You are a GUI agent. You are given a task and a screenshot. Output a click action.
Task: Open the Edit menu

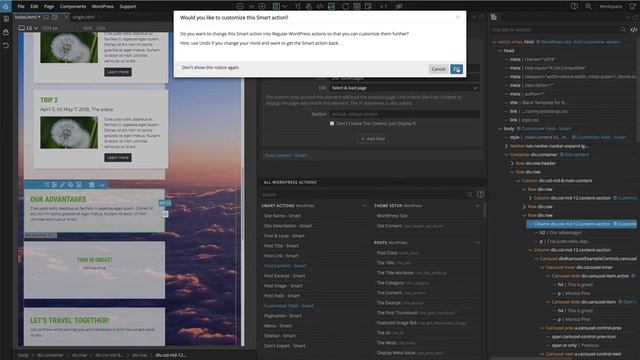coord(34,7)
